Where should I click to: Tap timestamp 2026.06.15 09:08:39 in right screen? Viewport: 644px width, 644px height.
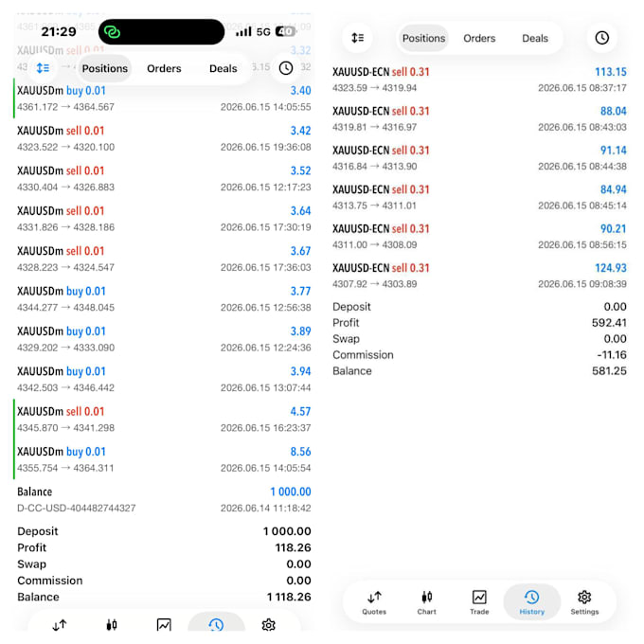[x=582, y=284]
